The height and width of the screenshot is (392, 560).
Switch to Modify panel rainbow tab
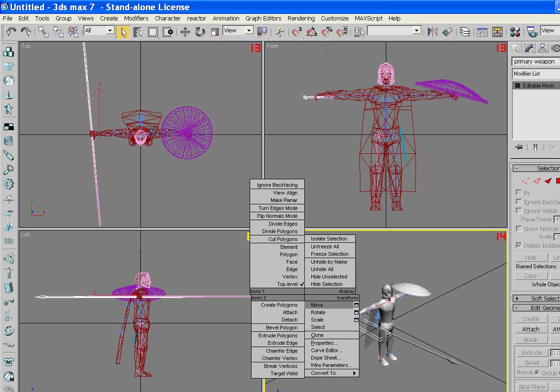click(x=529, y=48)
